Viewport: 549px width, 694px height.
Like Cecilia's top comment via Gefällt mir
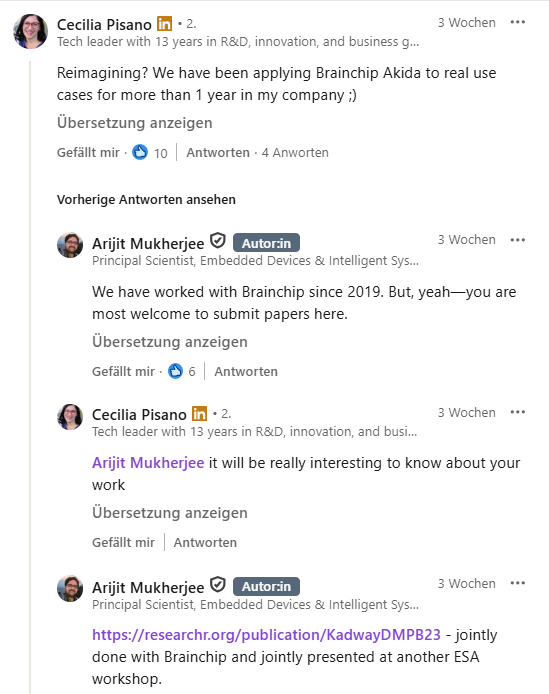pyautogui.click(x=88, y=152)
